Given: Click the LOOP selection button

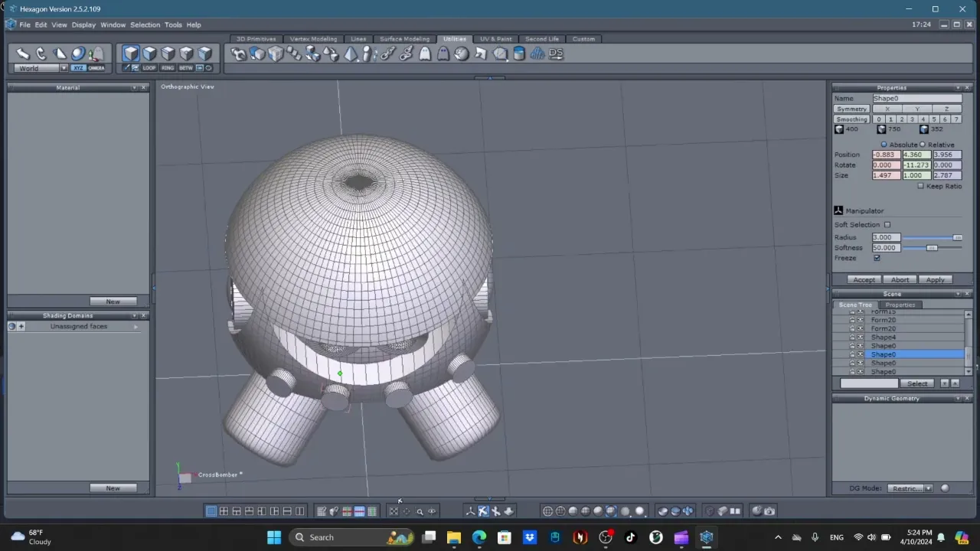Looking at the screenshot, I should tap(149, 68).
